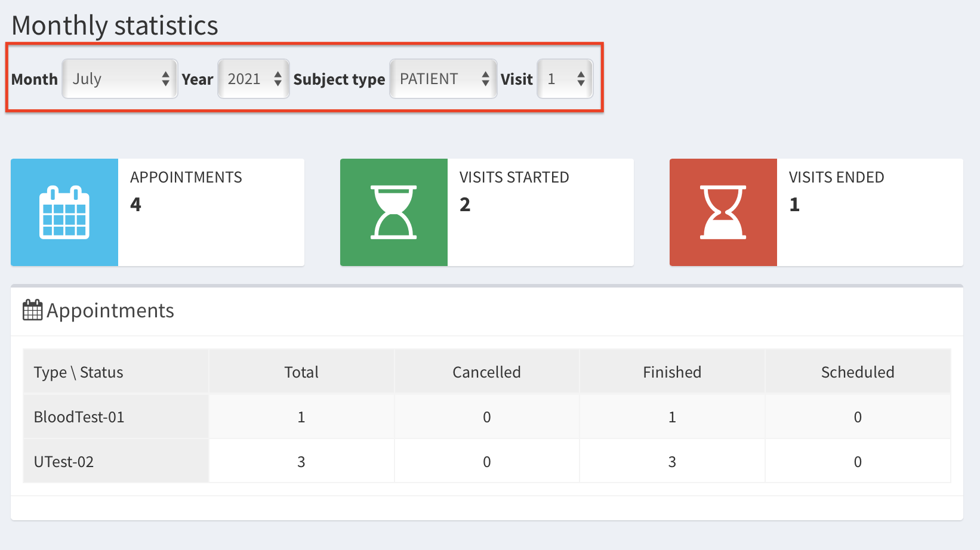Open the Visit number dropdown
Screen dimensions: 980x550
tap(565, 79)
